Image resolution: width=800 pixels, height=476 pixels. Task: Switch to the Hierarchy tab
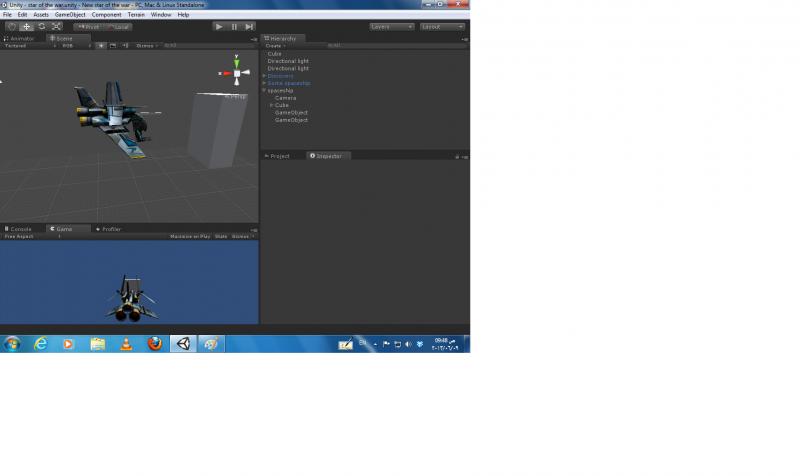(x=283, y=38)
